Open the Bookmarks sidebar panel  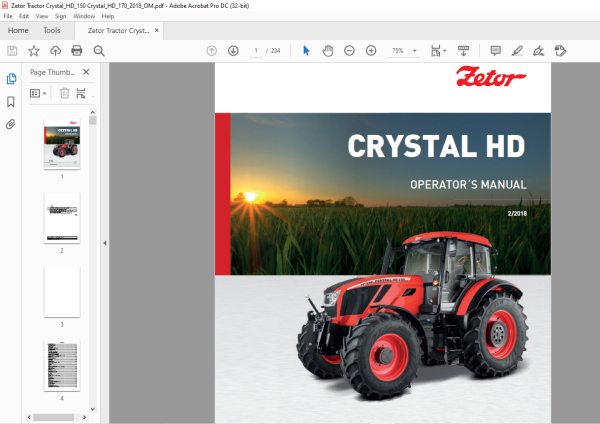11,101
